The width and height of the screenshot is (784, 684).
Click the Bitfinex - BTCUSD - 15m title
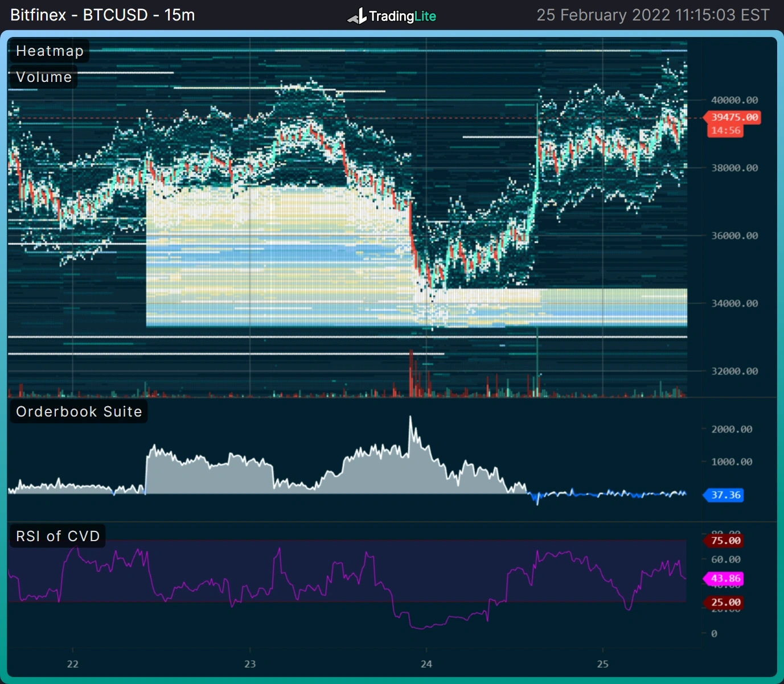coord(102,15)
